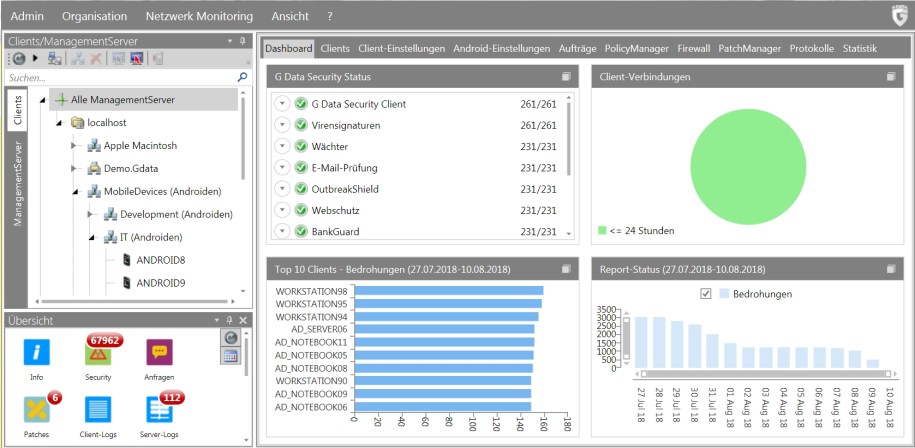915x448 pixels.
Task: Open the Client-Logs tile
Action: click(x=97, y=410)
